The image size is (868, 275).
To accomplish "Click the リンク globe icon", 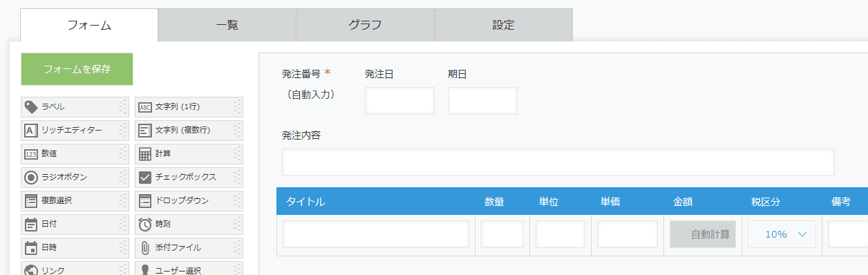I will [x=31, y=271].
